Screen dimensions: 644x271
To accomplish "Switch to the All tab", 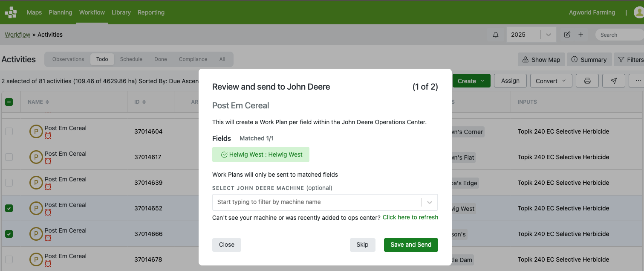I will (222, 59).
